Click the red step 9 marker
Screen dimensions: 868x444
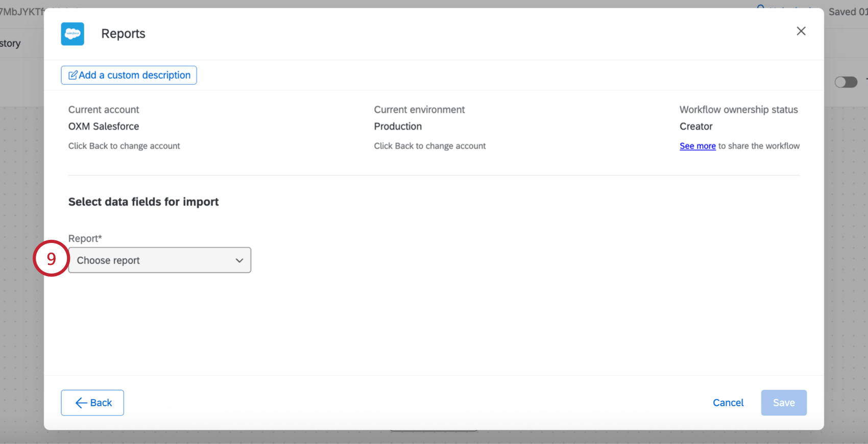point(51,259)
